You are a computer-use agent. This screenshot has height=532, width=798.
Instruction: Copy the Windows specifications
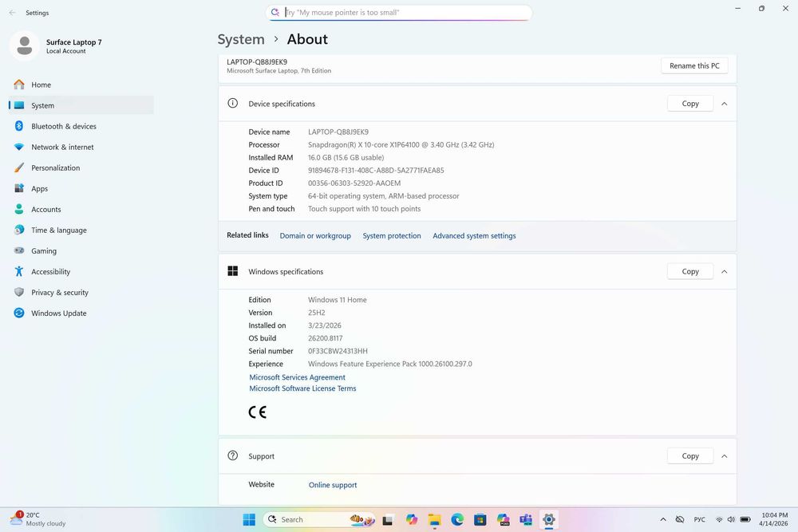[690, 271]
